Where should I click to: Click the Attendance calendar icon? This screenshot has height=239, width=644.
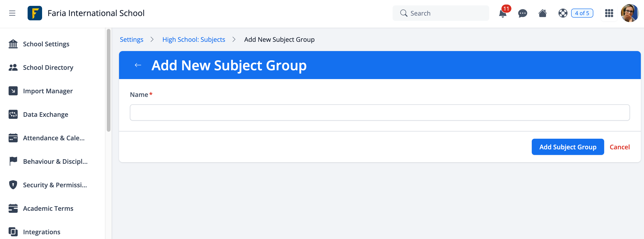click(x=13, y=138)
